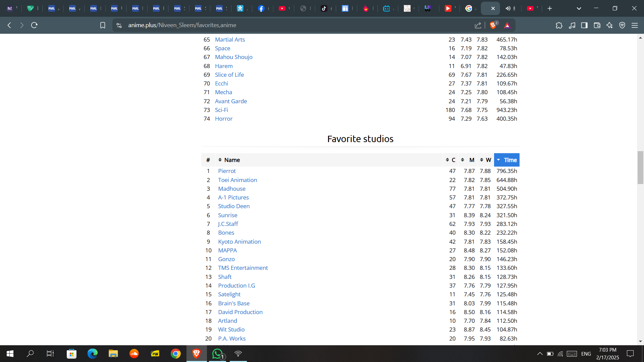Close the active anime.plus tab

pos(493,8)
